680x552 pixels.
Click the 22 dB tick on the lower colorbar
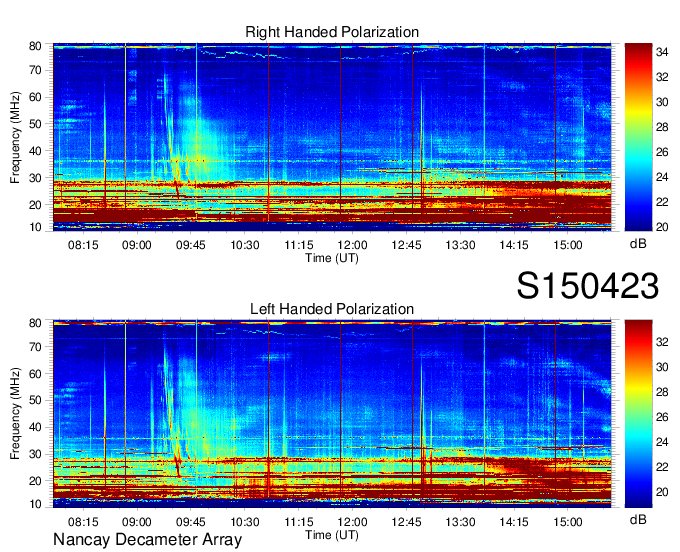[662, 467]
